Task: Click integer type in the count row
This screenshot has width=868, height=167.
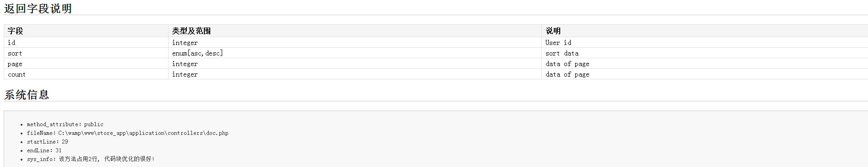Action: click(355, 74)
